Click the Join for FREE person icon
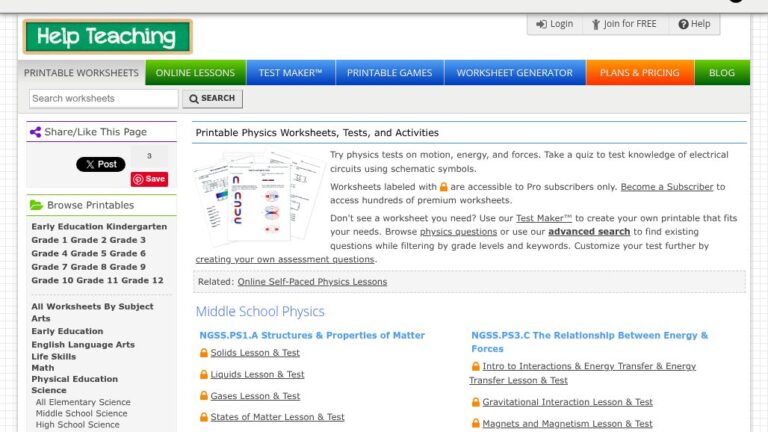Screen dimensions: 768x432 click(x=596, y=24)
